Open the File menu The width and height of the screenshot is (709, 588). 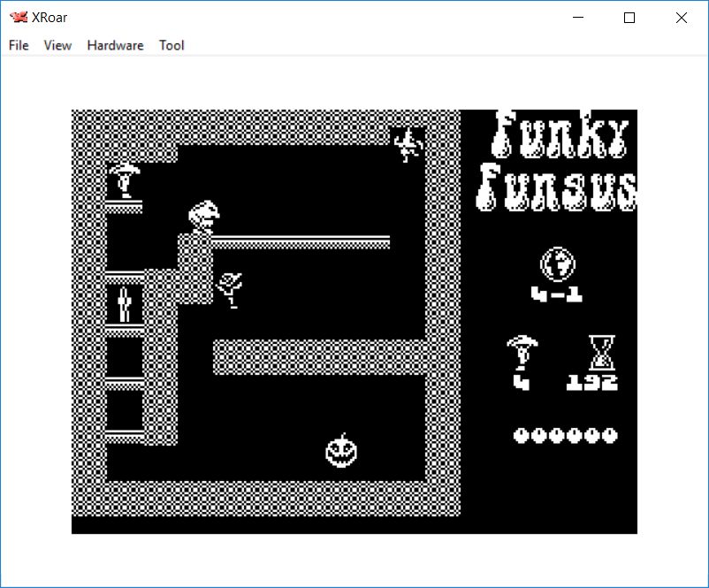coord(19,45)
